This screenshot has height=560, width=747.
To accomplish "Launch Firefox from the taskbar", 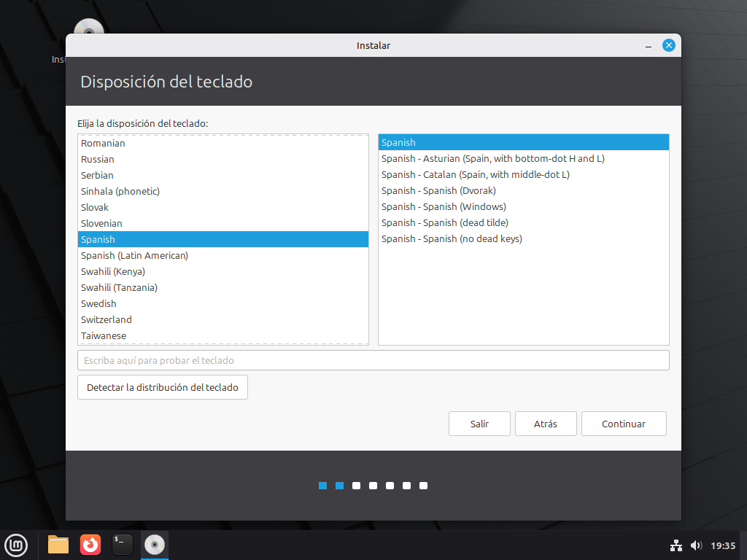I will tap(90, 545).
